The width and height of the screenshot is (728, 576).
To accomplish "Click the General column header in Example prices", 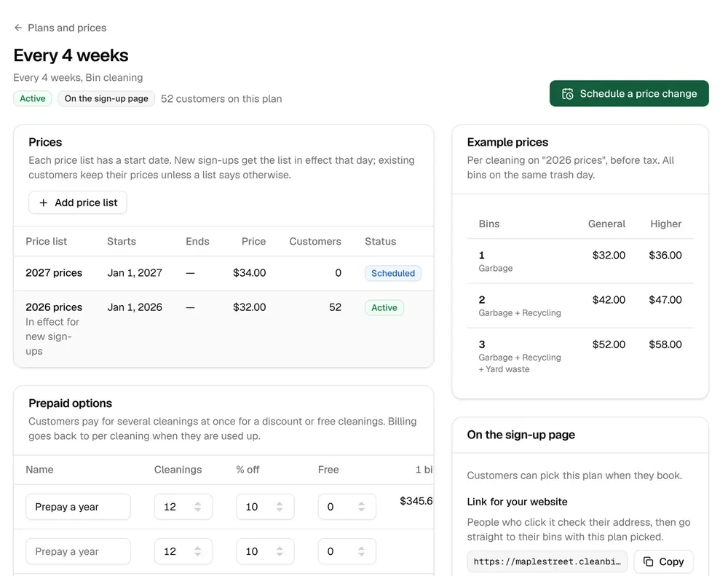I will [606, 224].
